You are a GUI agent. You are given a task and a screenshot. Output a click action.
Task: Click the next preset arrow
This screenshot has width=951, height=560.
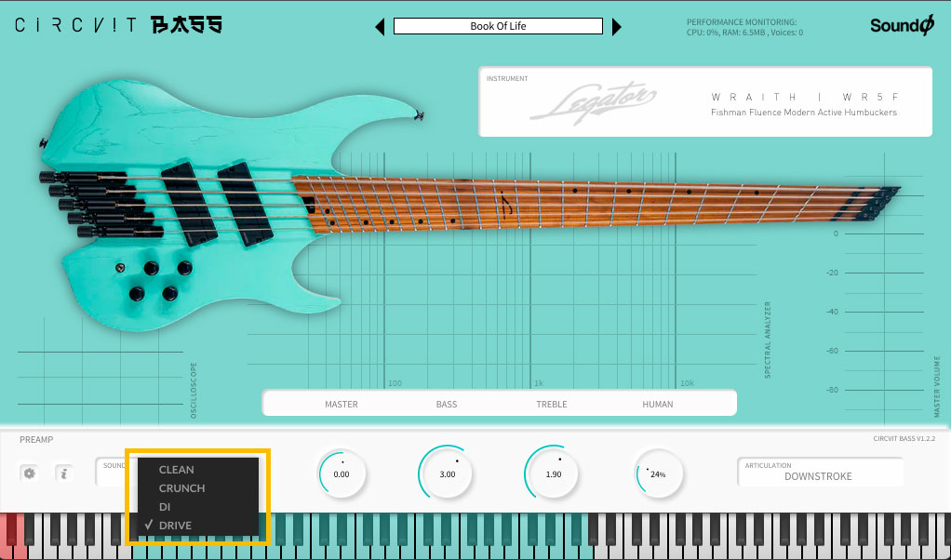click(x=617, y=26)
